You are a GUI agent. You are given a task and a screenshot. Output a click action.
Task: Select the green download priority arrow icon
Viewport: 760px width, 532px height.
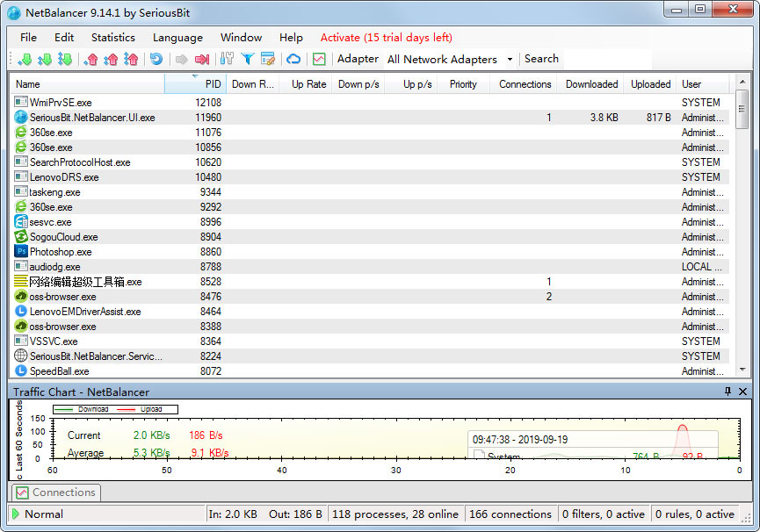[x=25, y=59]
